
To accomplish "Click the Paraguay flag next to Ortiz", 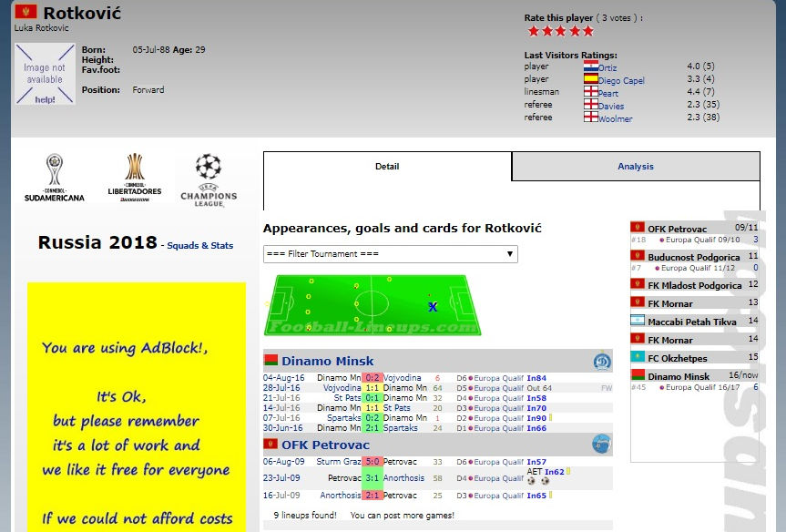I will (x=591, y=66).
